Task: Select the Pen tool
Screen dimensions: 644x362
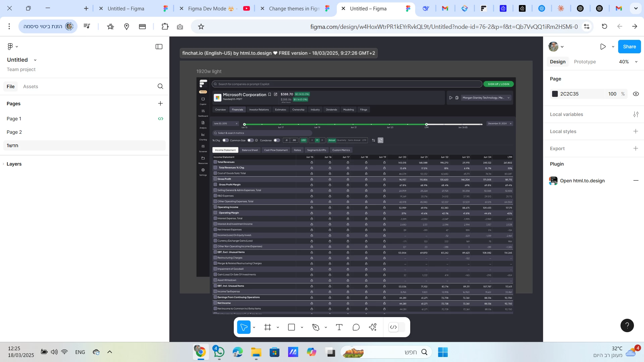Action: [316, 327]
